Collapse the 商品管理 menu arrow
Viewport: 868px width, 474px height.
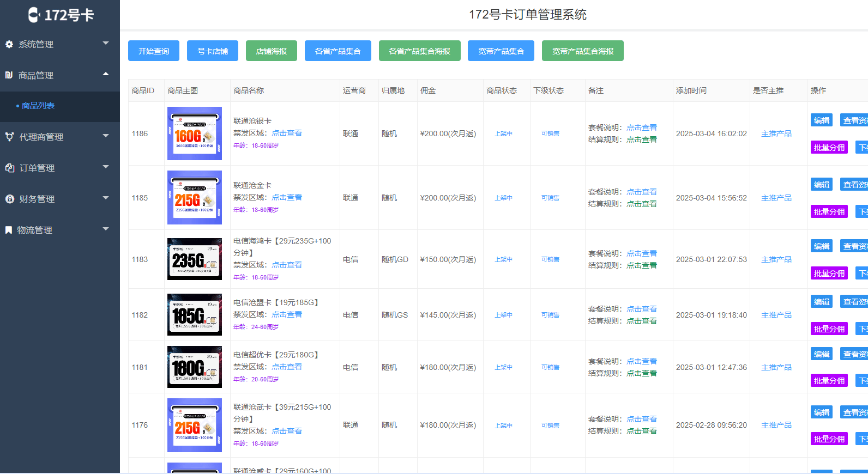[x=106, y=74]
